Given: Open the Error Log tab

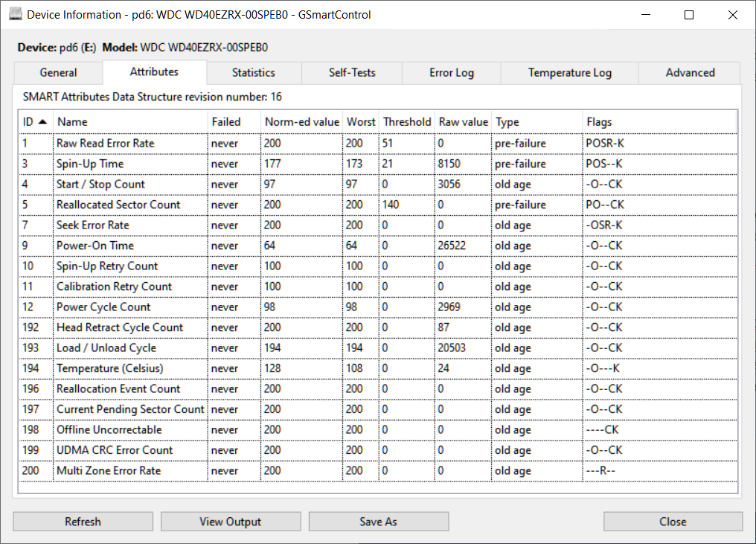Looking at the screenshot, I should pos(451,73).
